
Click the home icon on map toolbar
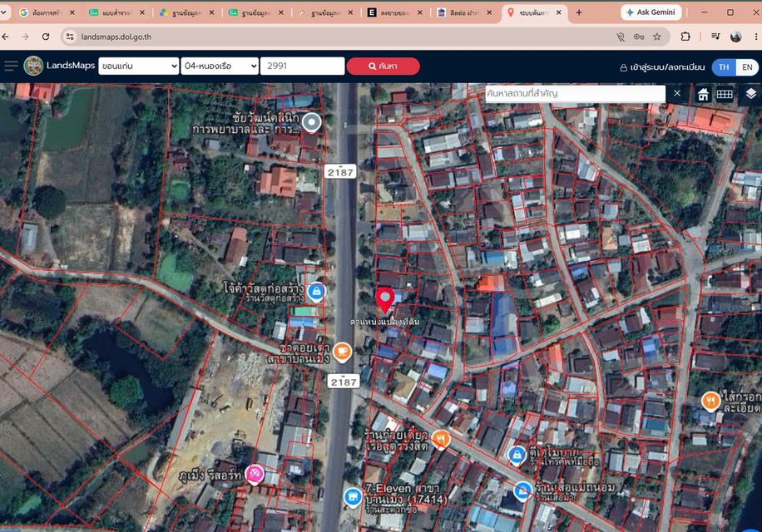[703, 94]
